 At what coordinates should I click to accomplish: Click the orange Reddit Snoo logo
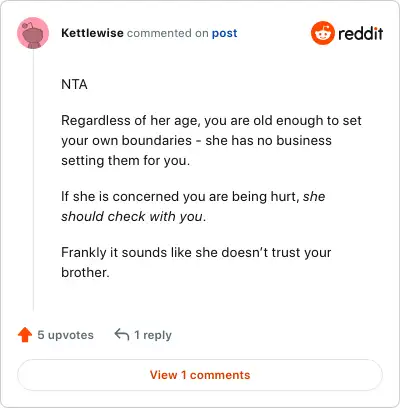pos(322,33)
